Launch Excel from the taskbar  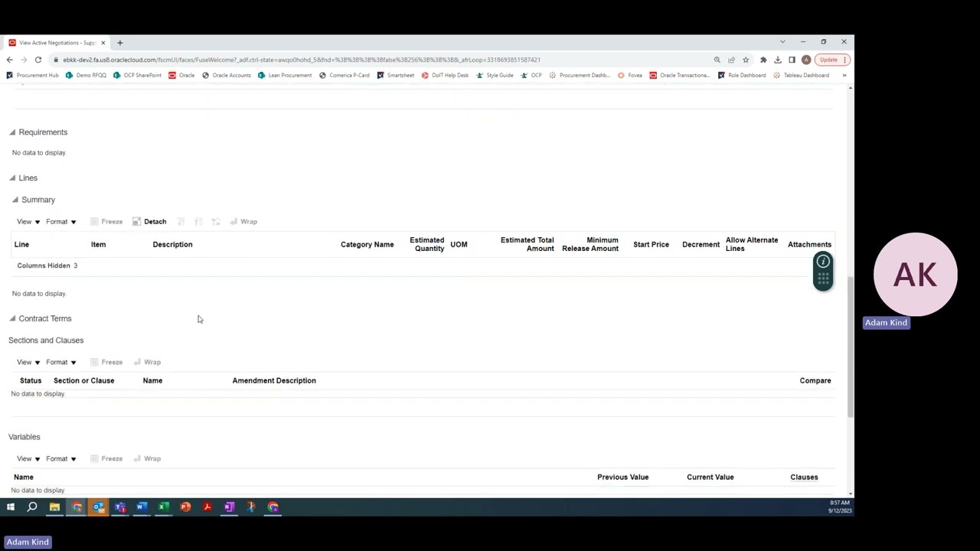point(163,507)
